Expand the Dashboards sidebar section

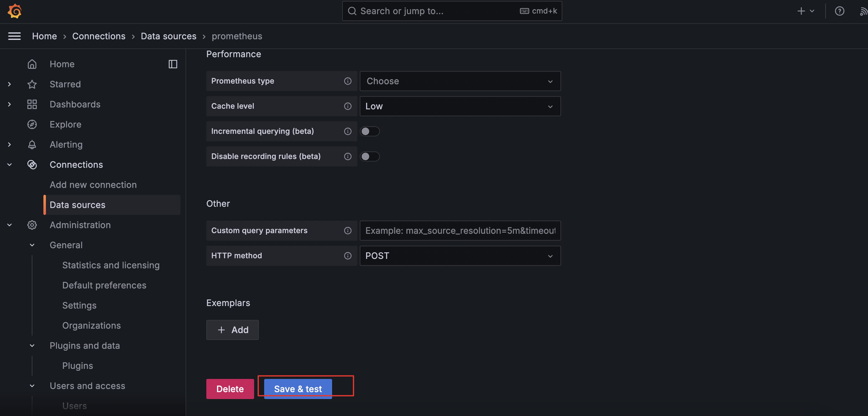tap(9, 104)
